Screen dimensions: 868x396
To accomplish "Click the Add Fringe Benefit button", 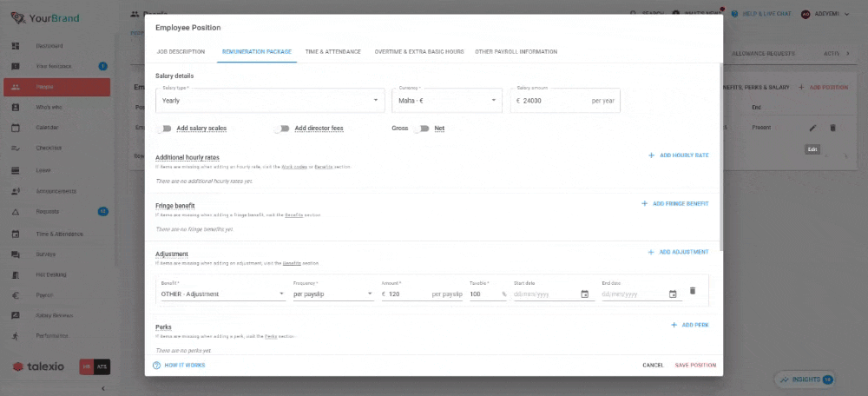I will point(674,204).
